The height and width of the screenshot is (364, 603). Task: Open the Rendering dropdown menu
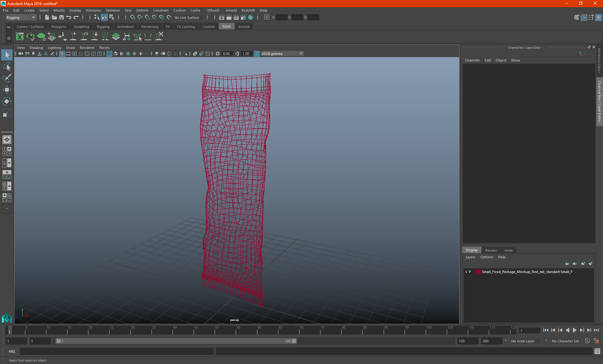click(149, 27)
